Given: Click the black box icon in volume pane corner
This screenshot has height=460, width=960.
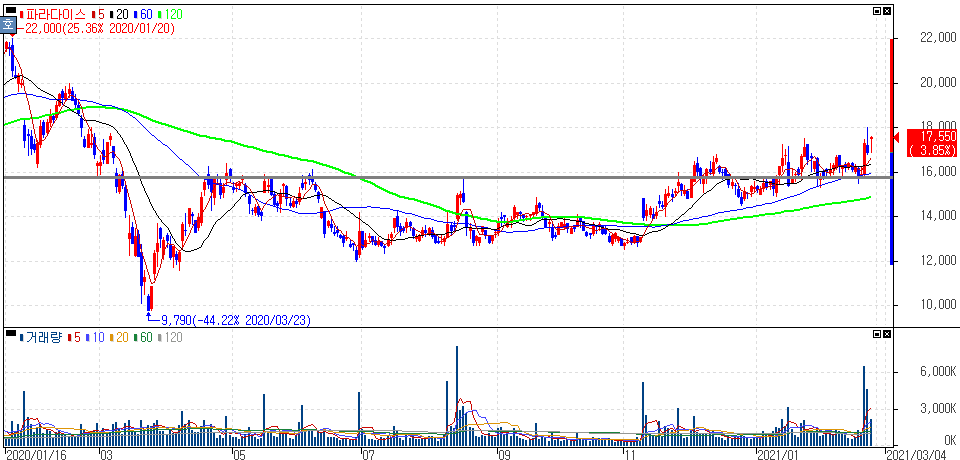Looking at the screenshot, I should (11, 334).
